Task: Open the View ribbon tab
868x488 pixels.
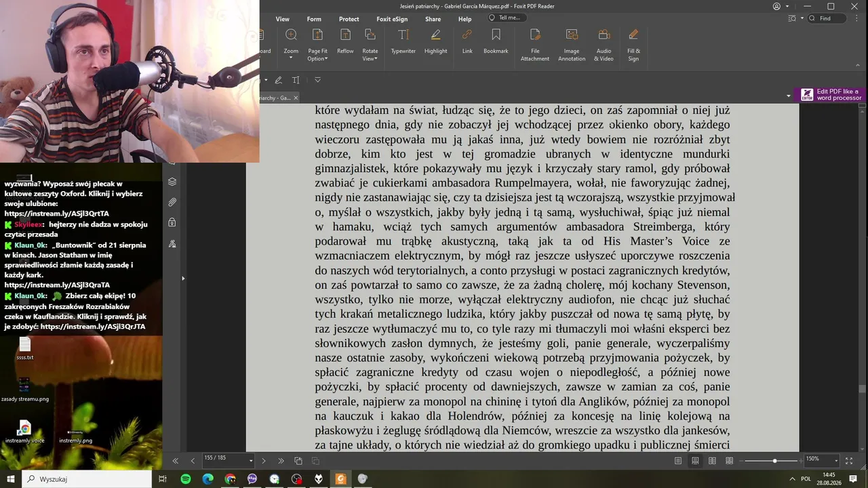Action: (282, 19)
